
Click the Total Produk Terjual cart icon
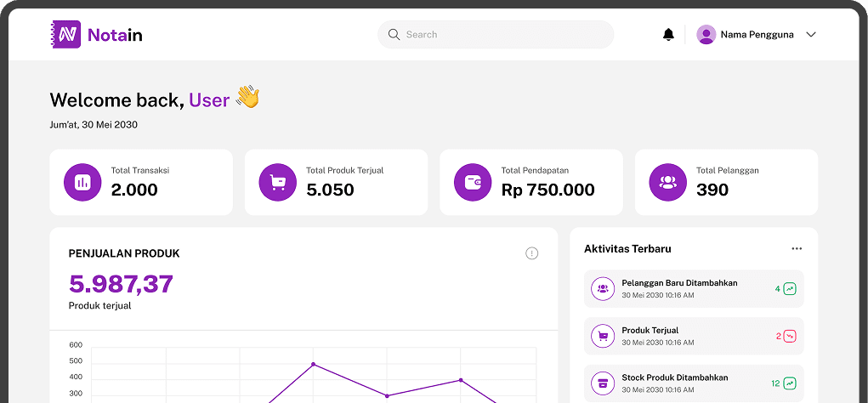point(277,182)
